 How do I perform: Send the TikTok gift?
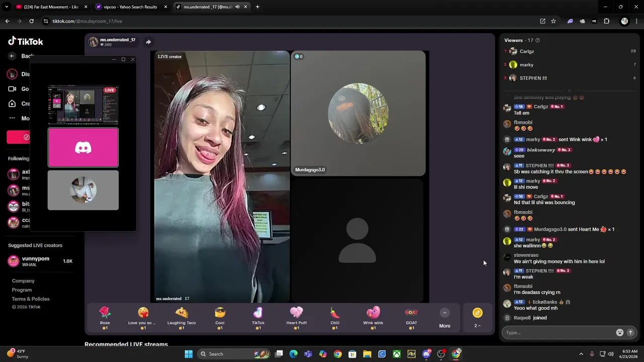tap(258, 319)
